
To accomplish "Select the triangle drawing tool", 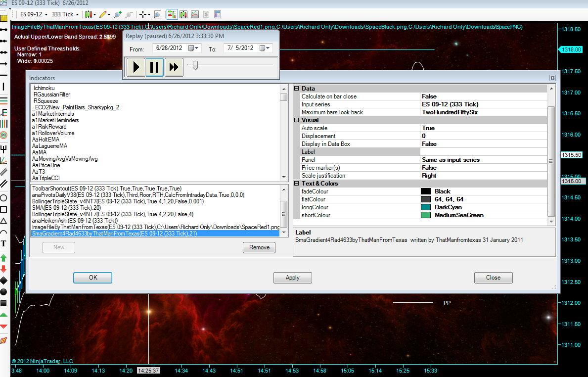I will click(x=4, y=221).
